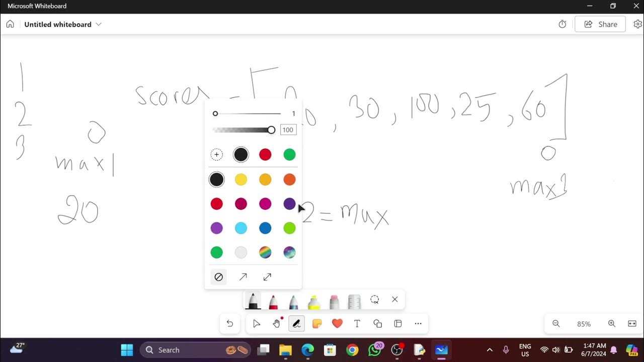Choose the magenta color swatch
The width and height of the screenshot is (644, 362).
[265, 204]
